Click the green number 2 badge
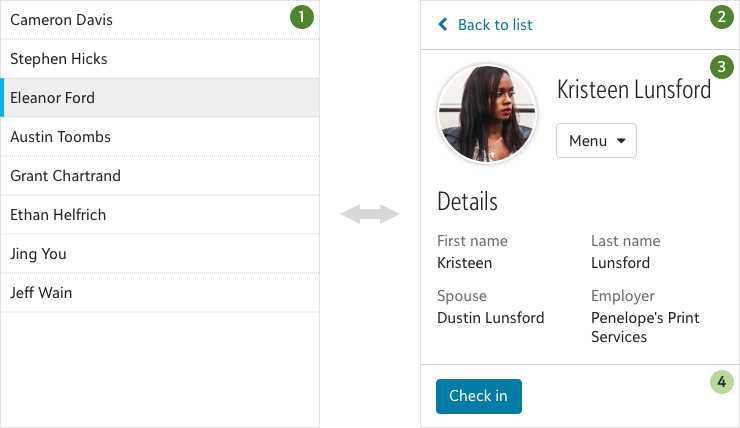This screenshot has width=740, height=428. pos(722,17)
